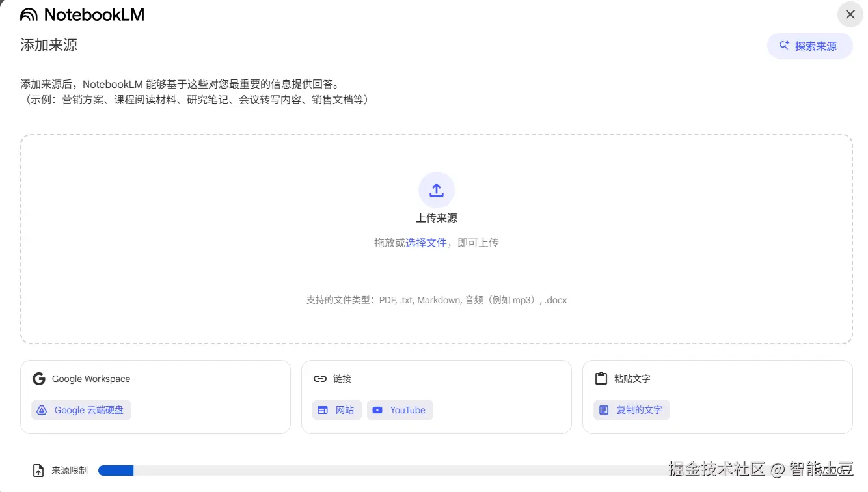Screen dimensions: 868x492
Task: Click the 来源限制 file icon
Action: point(39,471)
